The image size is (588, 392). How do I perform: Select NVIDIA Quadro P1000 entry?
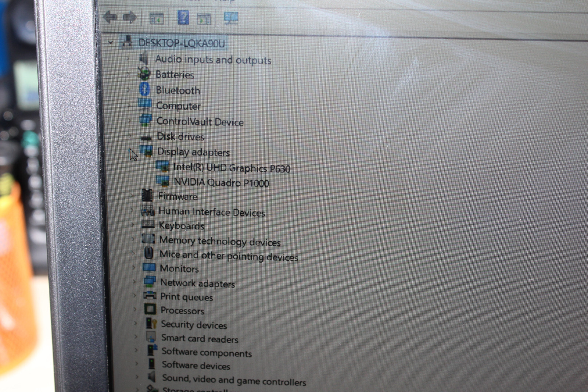point(222,182)
